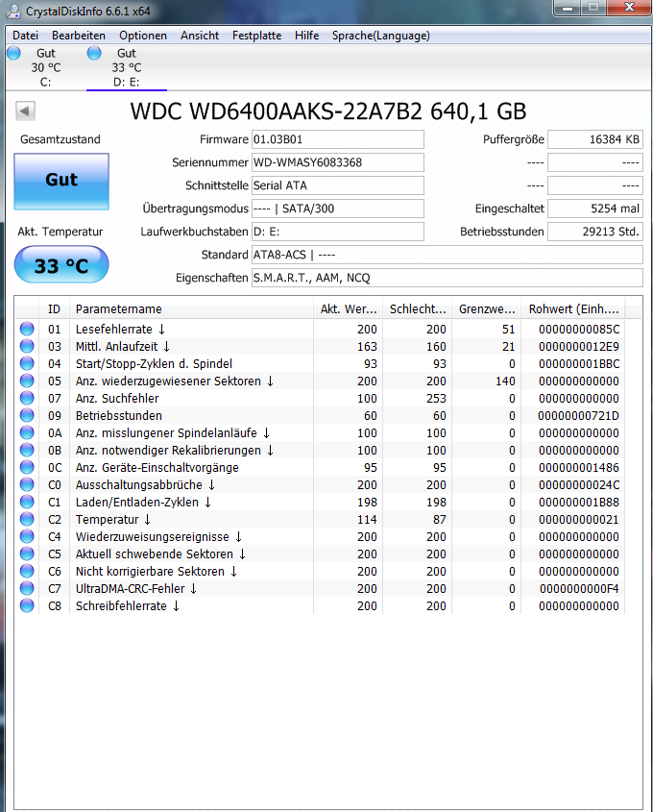The width and height of the screenshot is (653, 812).
Task: Open the Ansicht menu
Action: coord(200,36)
